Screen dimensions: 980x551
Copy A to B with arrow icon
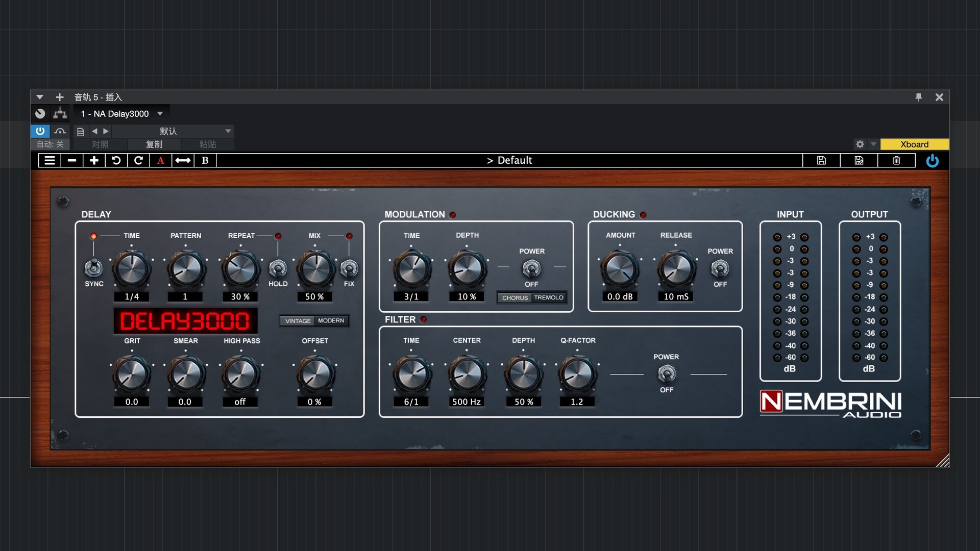click(183, 160)
